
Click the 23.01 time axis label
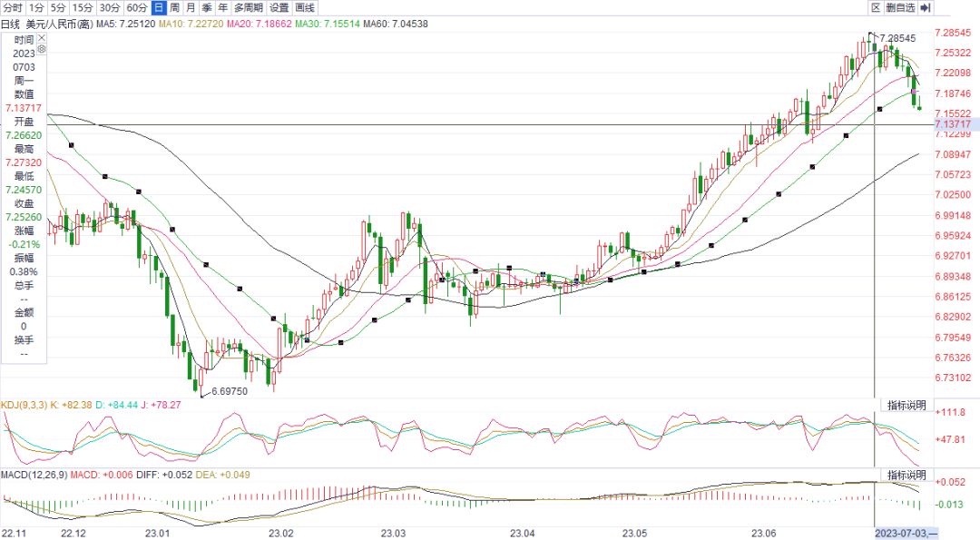157,533
